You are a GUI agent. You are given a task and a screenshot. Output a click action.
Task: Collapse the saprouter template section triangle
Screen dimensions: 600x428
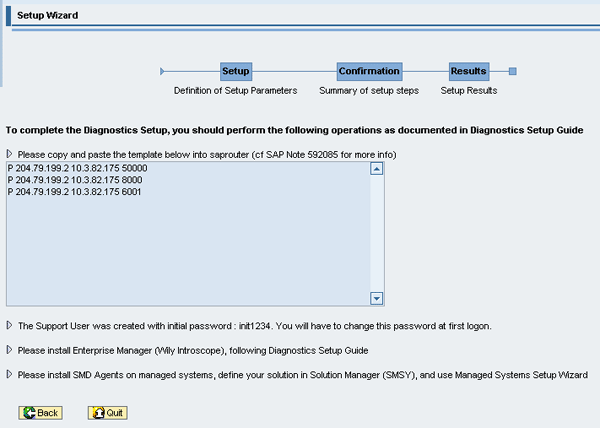pos(10,154)
